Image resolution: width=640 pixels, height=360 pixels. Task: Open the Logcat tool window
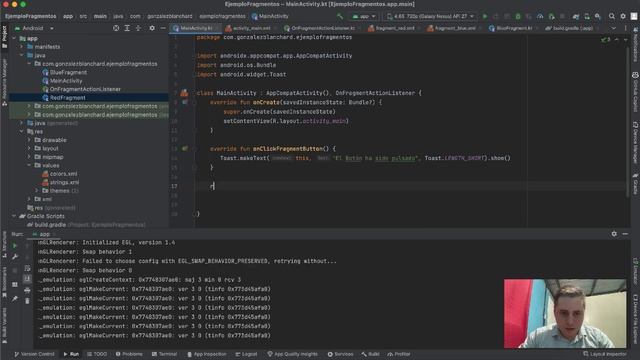[x=246, y=354]
